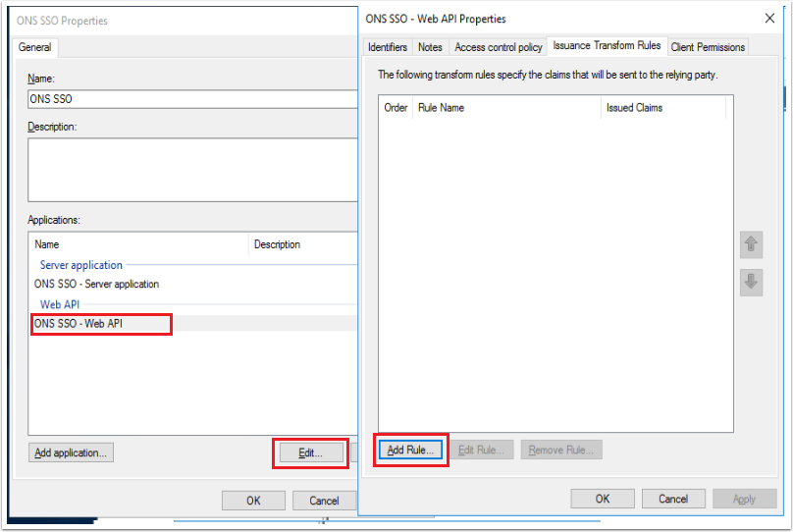This screenshot has width=793, height=532.
Task: Click the Edit Rule... button
Action: click(482, 450)
